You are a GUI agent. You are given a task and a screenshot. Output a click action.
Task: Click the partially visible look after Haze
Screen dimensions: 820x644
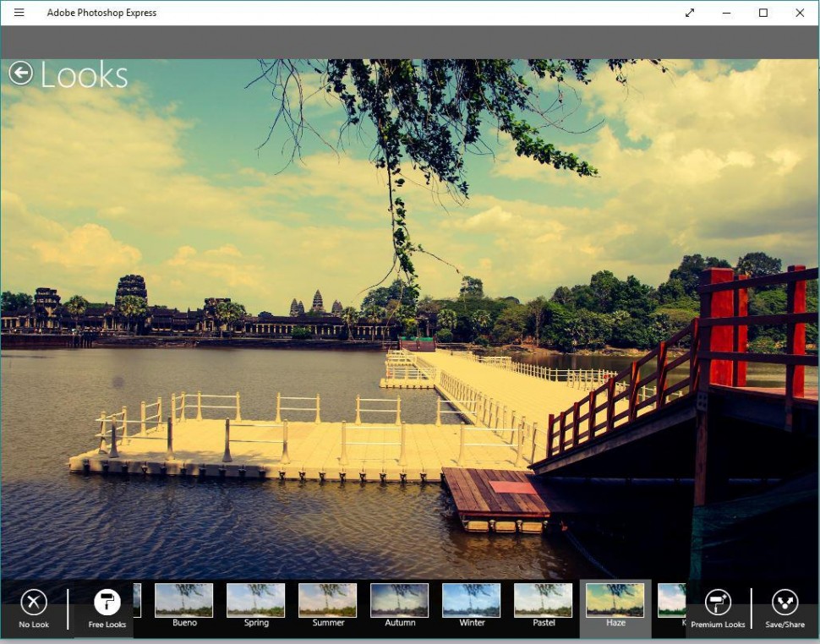click(x=671, y=601)
